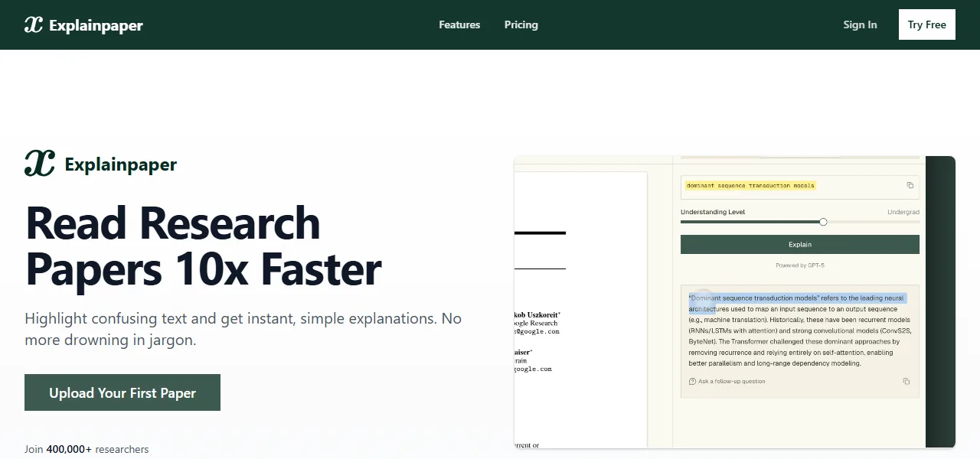Image resolution: width=980 pixels, height=459 pixels.
Task: Click the 'Read Research Papers 10x Faster' headline
Action: click(204, 246)
